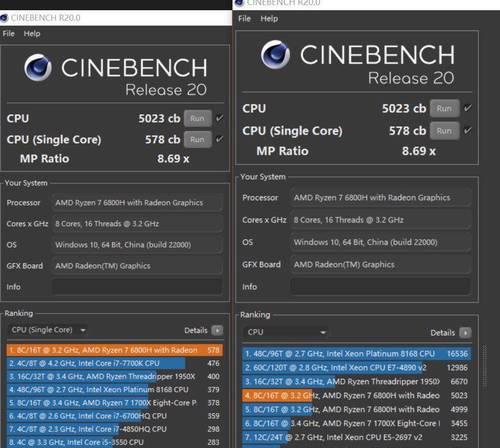500x448 pixels.
Task: Select Ryzen 7 1700X row scoring 378
Action: (x=115, y=403)
